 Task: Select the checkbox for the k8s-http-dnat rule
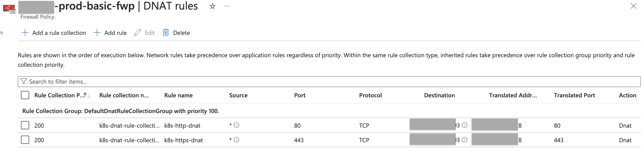pyautogui.click(x=25, y=125)
